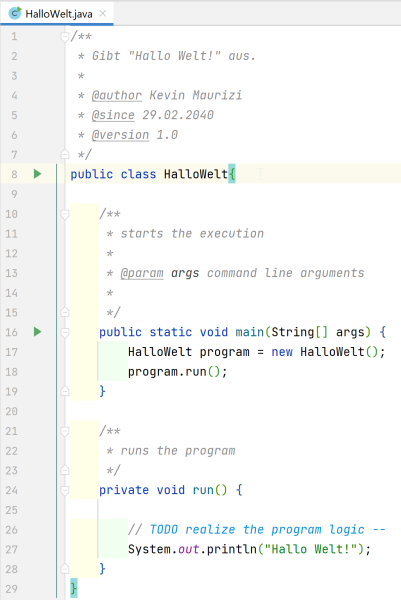Click the Java class icon on HalloWelt.java tab
Image resolution: width=401 pixels, height=600 pixels.
point(15,13)
